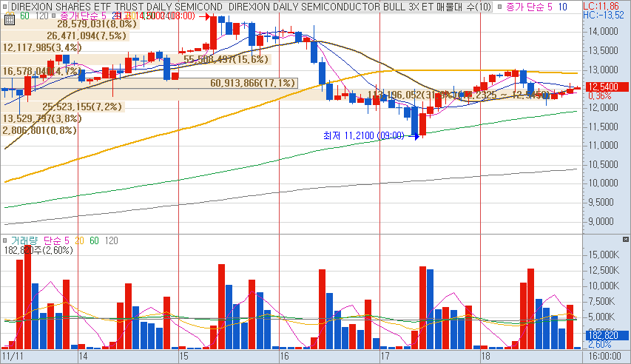Click the LC:11.86 value
Viewport: 631px width, 364px height.
pyautogui.click(x=601, y=6)
